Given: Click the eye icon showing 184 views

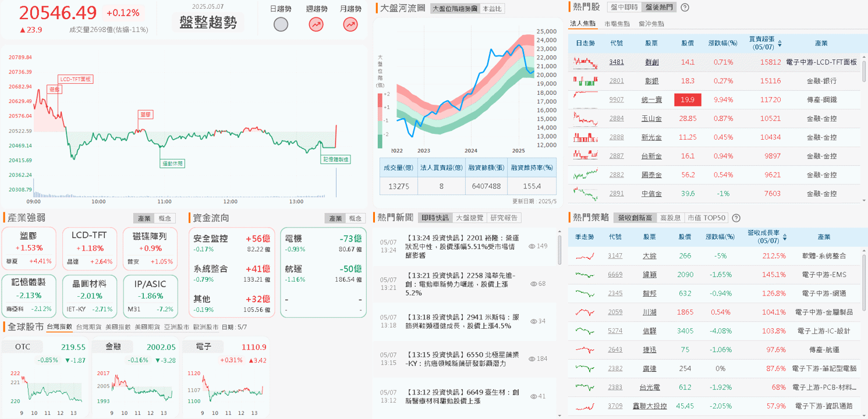Looking at the screenshot, I should tap(532, 359).
